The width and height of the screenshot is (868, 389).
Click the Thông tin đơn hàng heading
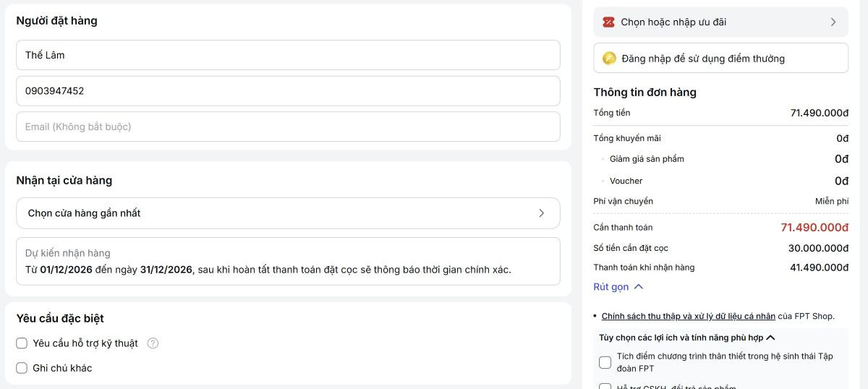coord(645,93)
